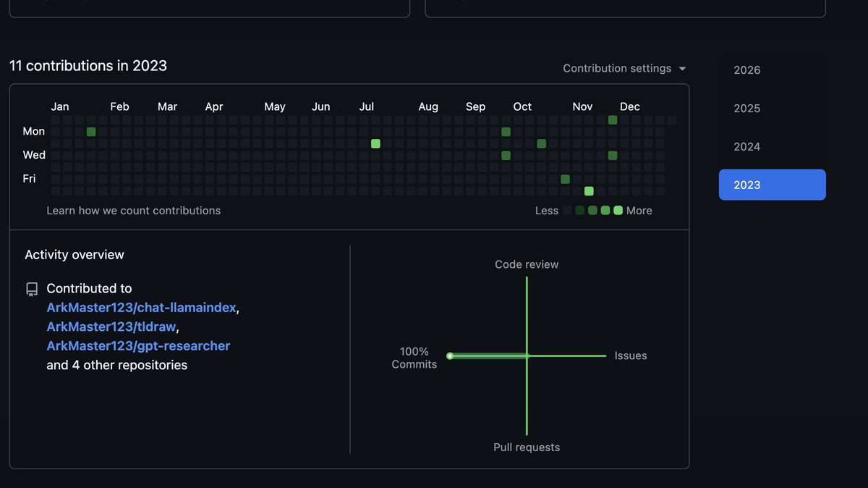Click the brightest legend swatch next to 'More'

pyautogui.click(x=618, y=211)
